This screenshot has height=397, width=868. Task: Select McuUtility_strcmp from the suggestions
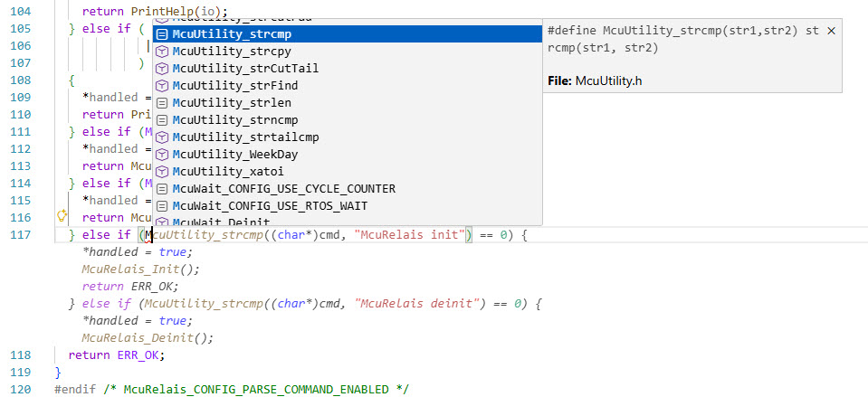coord(232,33)
